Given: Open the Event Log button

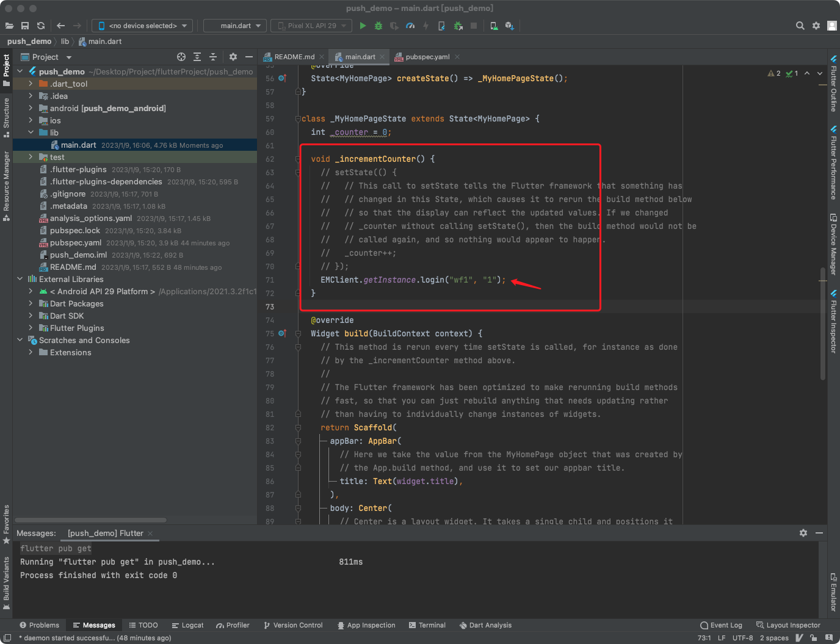Looking at the screenshot, I should (x=721, y=625).
